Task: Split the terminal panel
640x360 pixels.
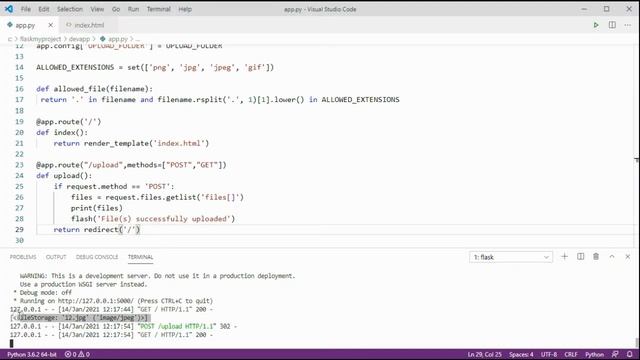Action: click(580, 257)
